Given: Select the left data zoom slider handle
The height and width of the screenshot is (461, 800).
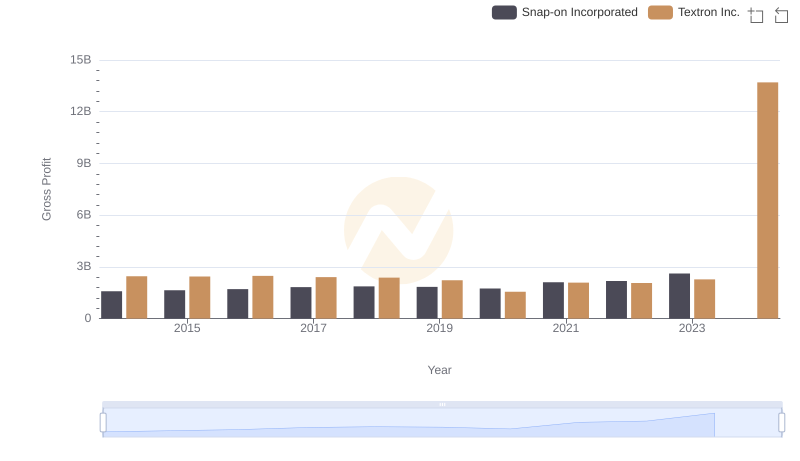Looking at the screenshot, I should pyautogui.click(x=103, y=423).
